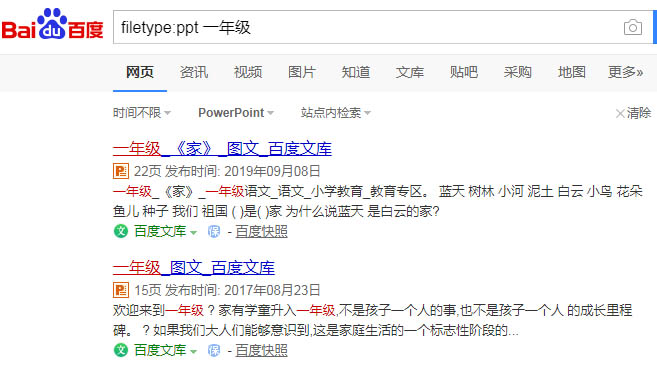
Task: Open 百度快照 link of second result
Action: pyautogui.click(x=261, y=350)
